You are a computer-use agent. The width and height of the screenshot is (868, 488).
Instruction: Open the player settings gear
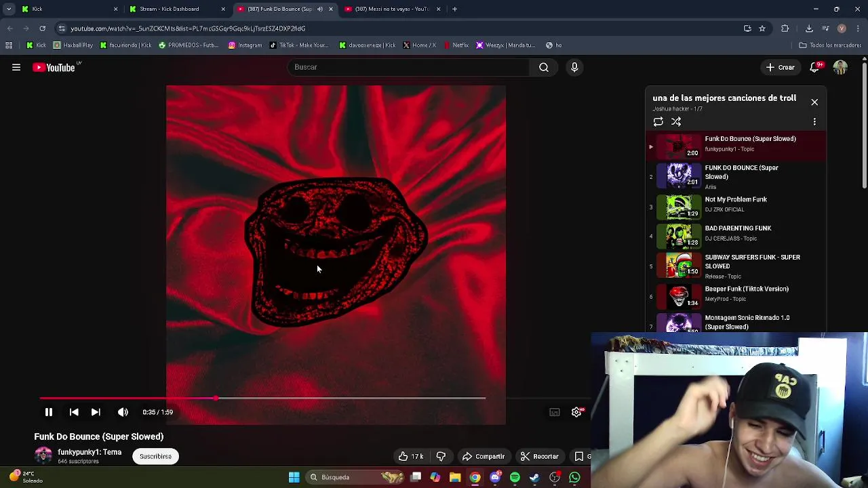pyautogui.click(x=576, y=412)
